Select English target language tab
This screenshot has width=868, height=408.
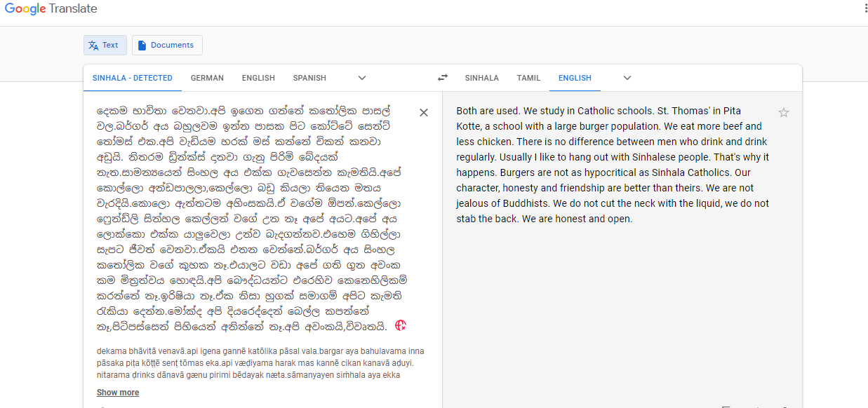click(x=575, y=78)
